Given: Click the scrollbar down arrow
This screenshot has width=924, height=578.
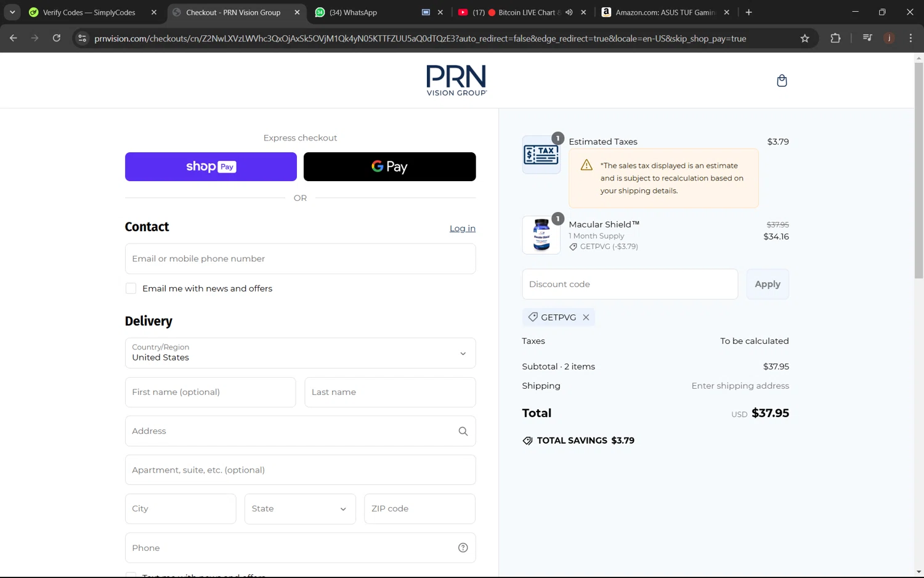Looking at the screenshot, I should [918, 572].
